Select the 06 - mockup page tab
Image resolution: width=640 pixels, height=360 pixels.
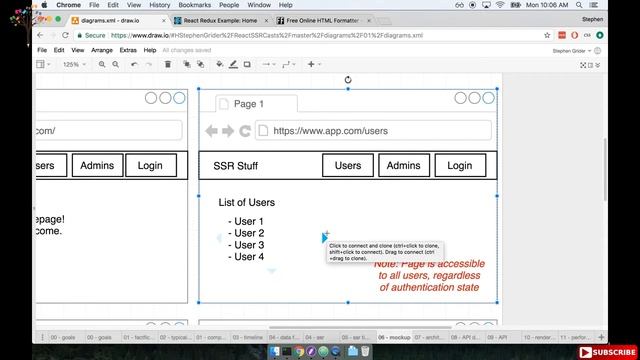[394, 338]
